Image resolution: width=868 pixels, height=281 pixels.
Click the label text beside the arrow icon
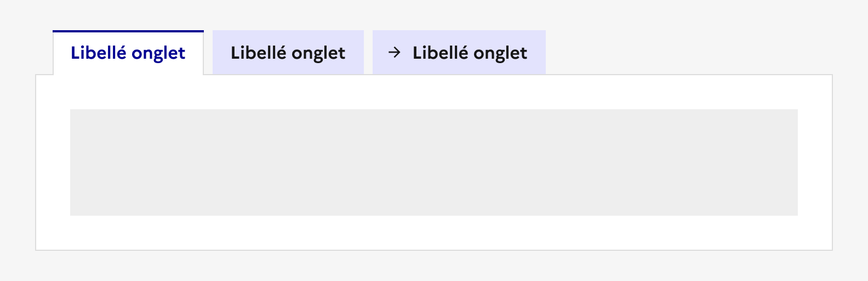(x=470, y=53)
